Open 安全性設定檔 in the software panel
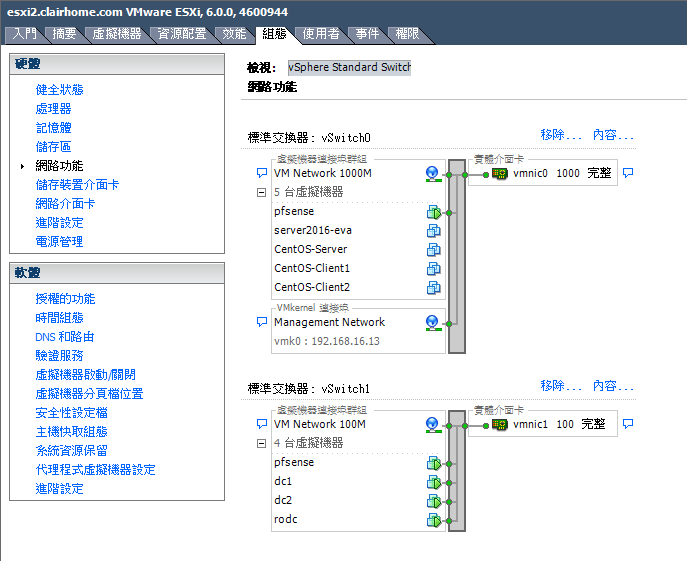This screenshot has width=687, height=561. point(71,413)
